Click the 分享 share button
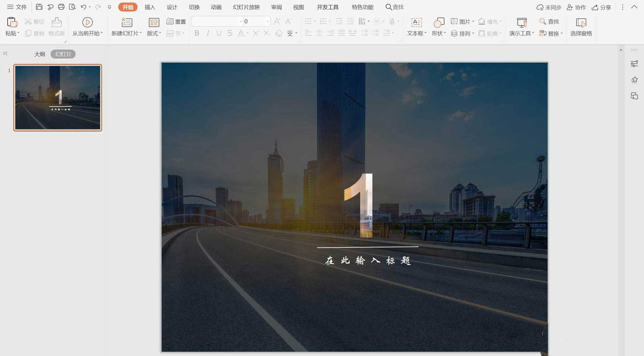The image size is (644, 356). click(601, 7)
